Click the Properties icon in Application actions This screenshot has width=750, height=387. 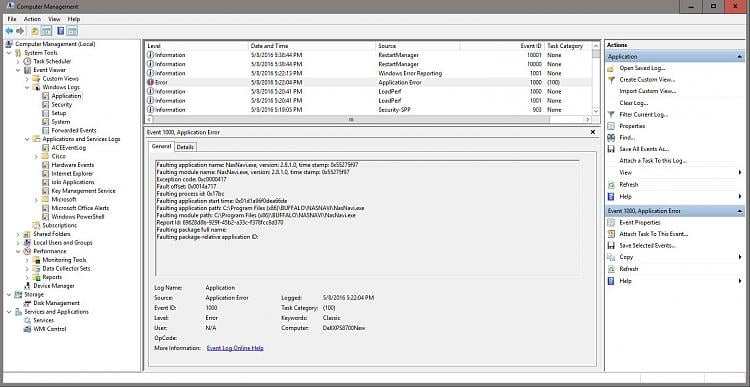pos(611,126)
